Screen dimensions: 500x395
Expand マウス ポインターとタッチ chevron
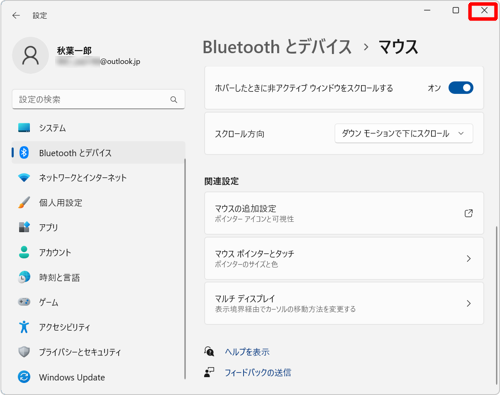(469, 259)
